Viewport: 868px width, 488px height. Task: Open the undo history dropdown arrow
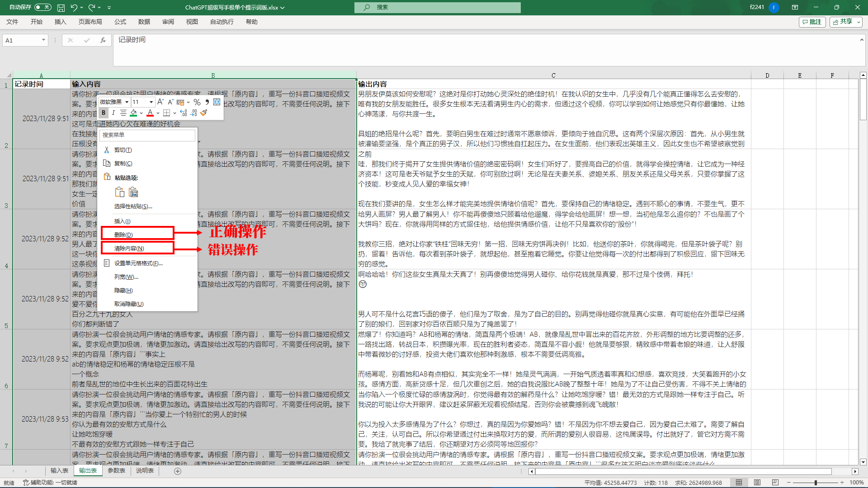point(82,7)
